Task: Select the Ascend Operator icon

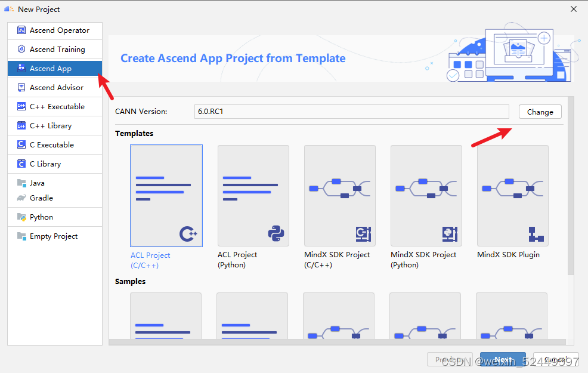Action: 20,30
